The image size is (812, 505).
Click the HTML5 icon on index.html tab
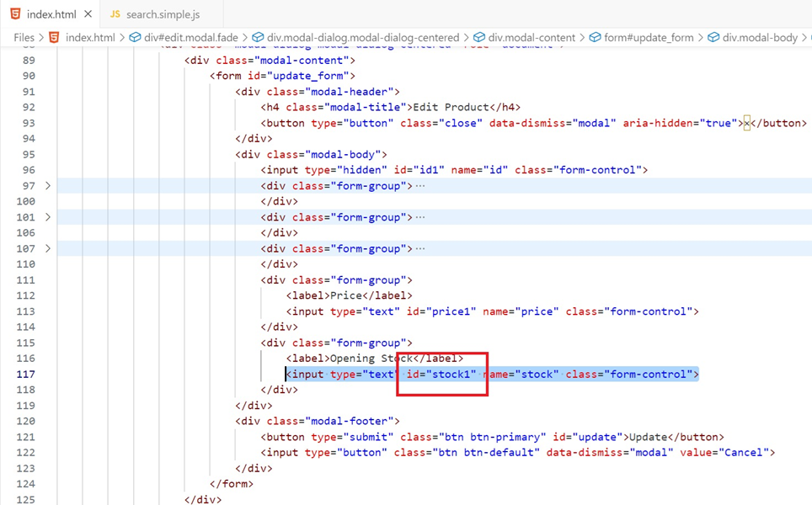15,14
